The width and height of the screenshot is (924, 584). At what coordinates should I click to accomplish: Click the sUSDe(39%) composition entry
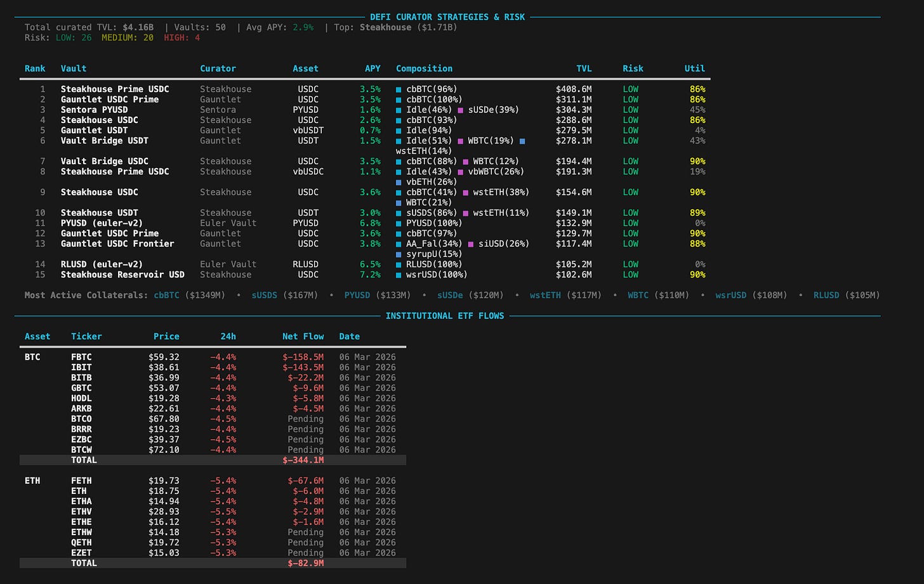(x=494, y=110)
